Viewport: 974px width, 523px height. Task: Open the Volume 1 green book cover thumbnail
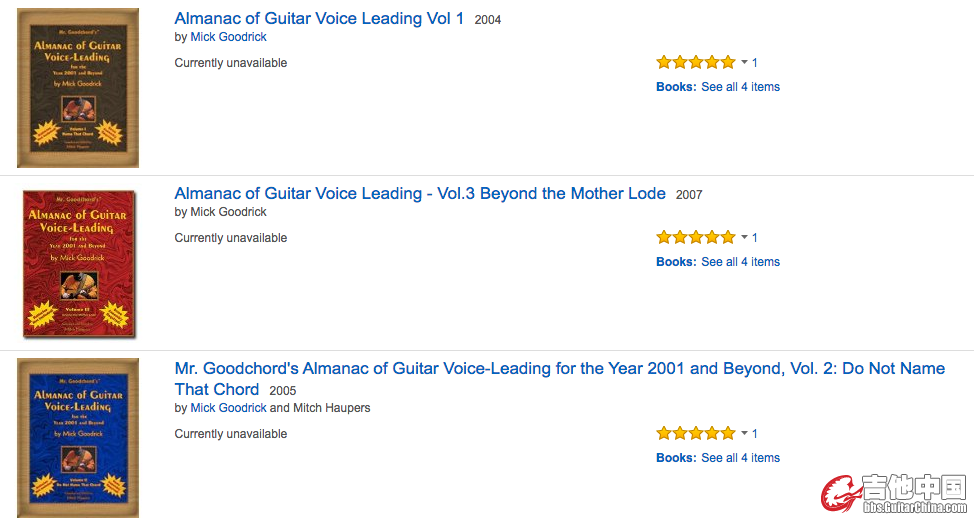[78, 88]
